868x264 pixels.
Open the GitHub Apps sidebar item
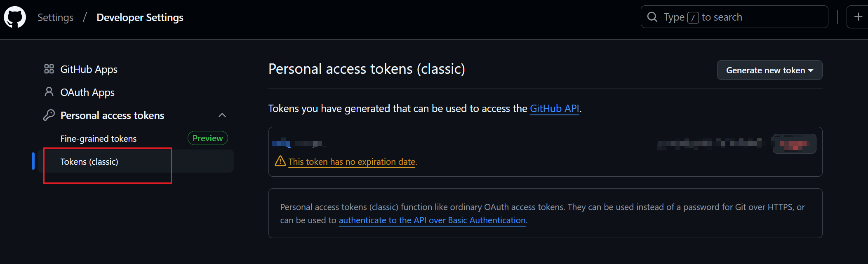pyautogui.click(x=89, y=69)
